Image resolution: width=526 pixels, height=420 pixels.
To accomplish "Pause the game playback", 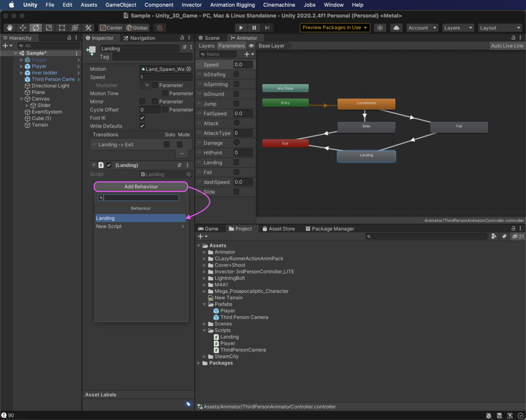I will tap(254, 28).
